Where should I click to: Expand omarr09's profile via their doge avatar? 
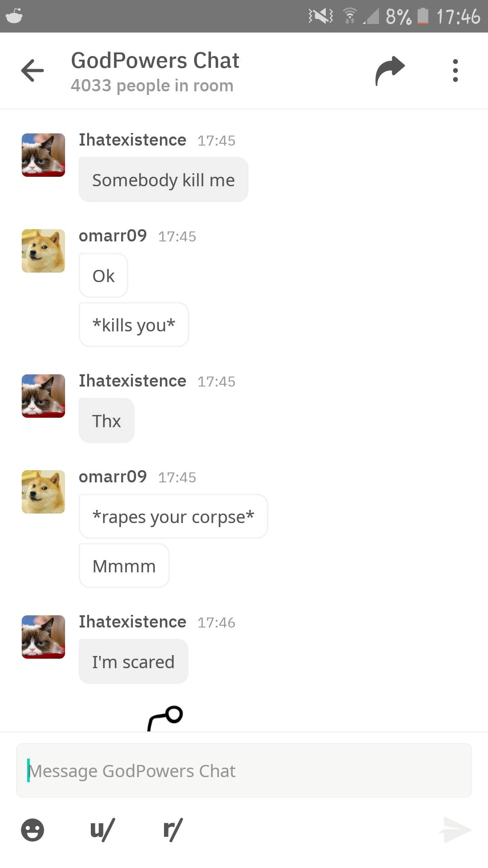coord(43,250)
